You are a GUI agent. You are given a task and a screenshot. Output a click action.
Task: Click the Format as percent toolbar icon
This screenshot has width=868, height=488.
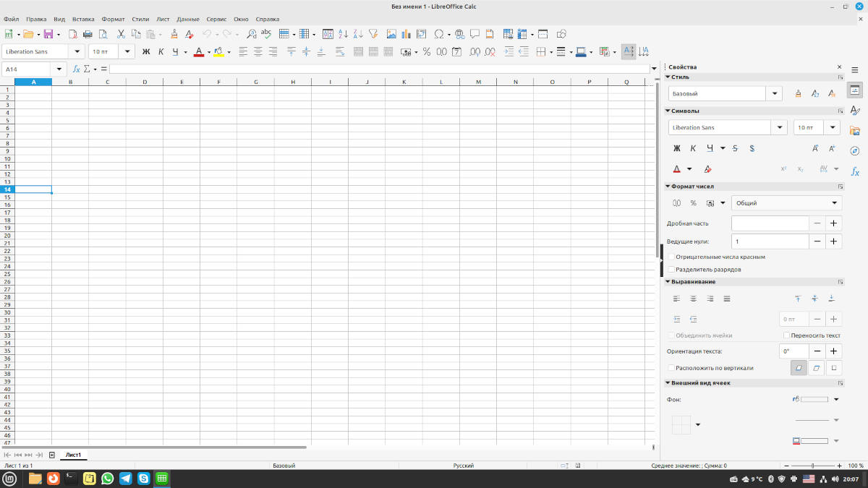click(x=427, y=52)
